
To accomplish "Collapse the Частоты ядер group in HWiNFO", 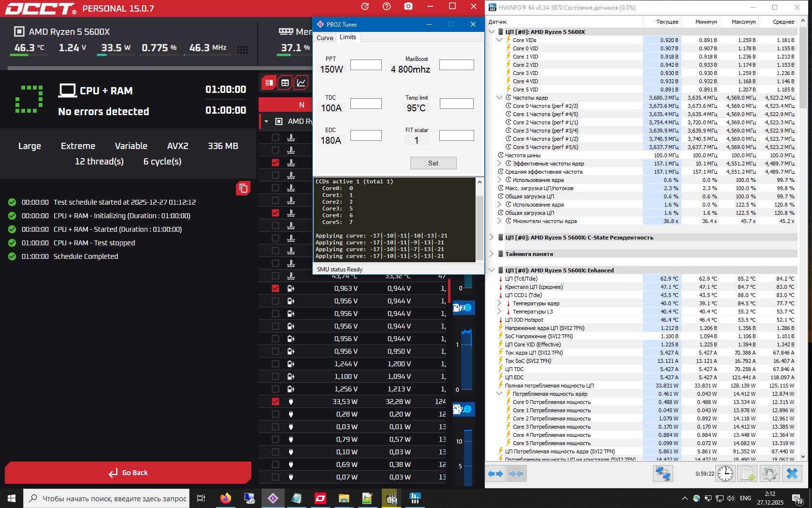I will [x=500, y=98].
